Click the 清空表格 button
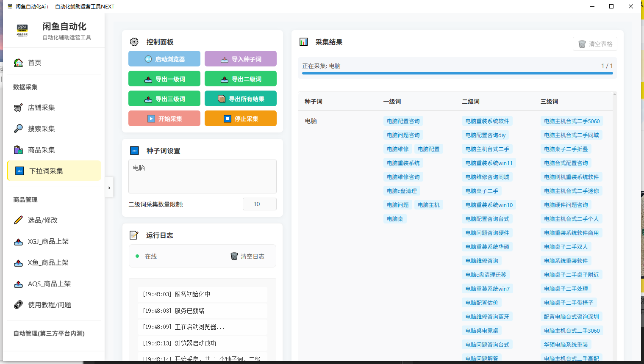644x364 pixels. click(x=595, y=44)
